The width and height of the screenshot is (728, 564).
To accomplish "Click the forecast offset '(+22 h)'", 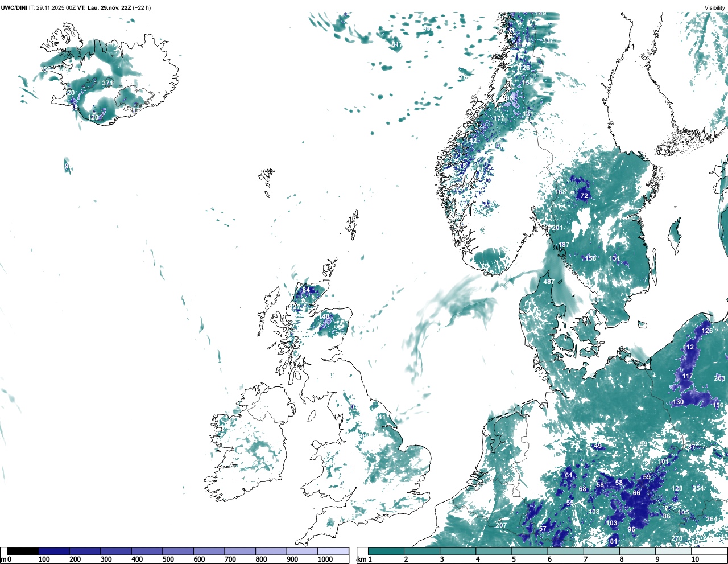I will (x=142, y=7).
